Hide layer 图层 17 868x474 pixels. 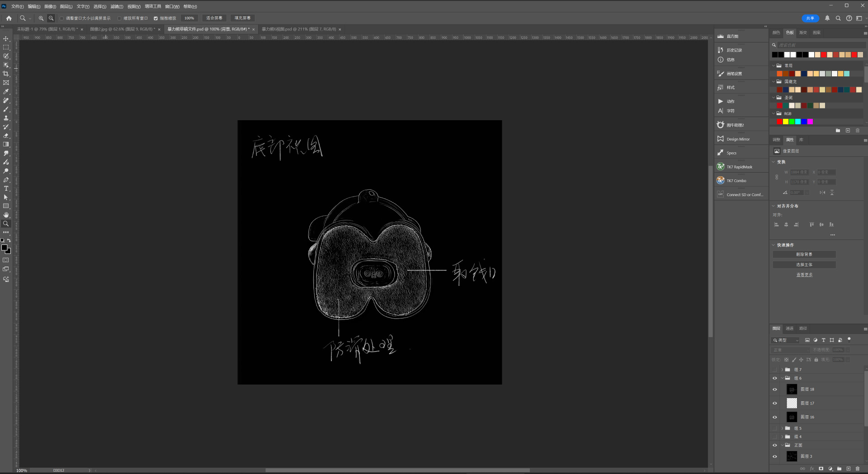[775, 404]
